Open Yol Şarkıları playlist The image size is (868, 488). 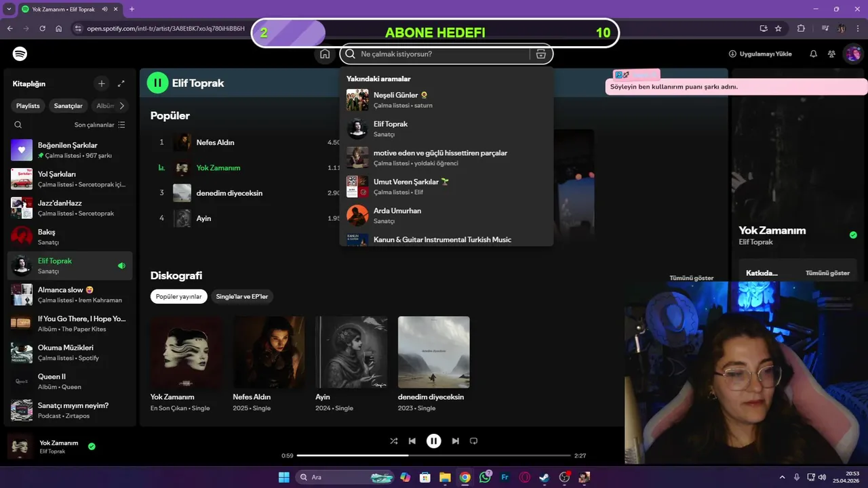tap(71, 179)
